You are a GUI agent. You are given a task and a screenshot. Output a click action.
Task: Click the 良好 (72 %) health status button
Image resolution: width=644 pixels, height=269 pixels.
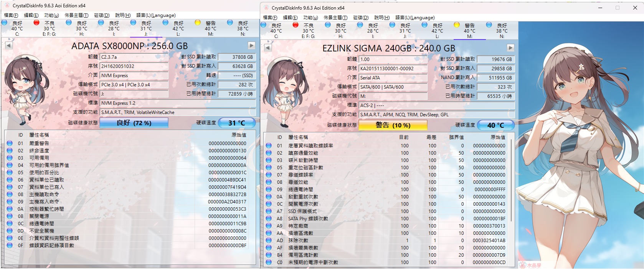coord(134,123)
